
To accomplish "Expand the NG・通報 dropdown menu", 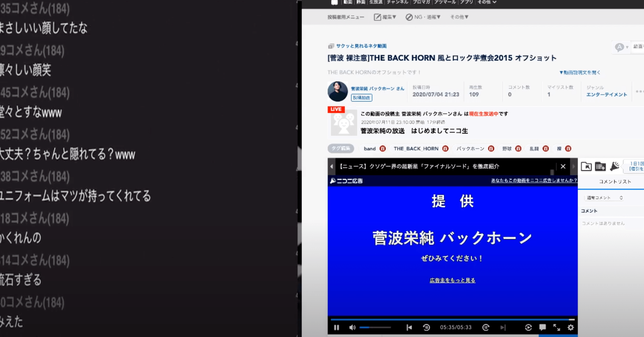I will click(x=423, y=17).
